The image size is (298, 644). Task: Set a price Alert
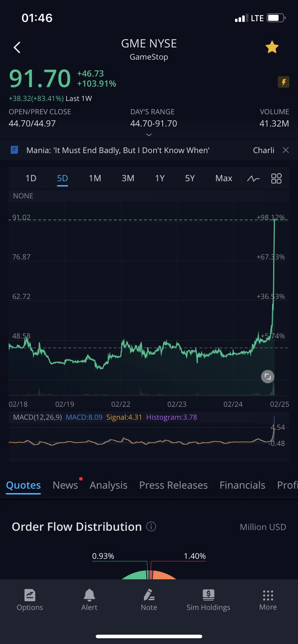pos(89,600)
